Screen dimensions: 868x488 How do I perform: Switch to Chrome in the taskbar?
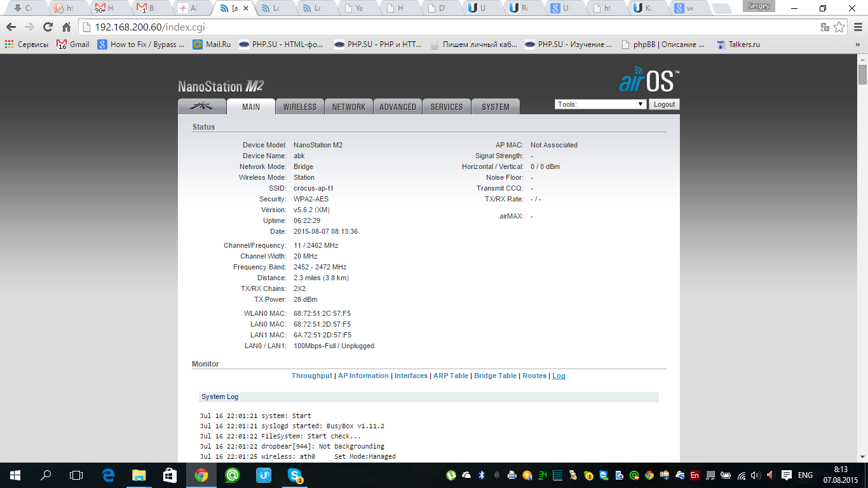(x=201, y=475)
